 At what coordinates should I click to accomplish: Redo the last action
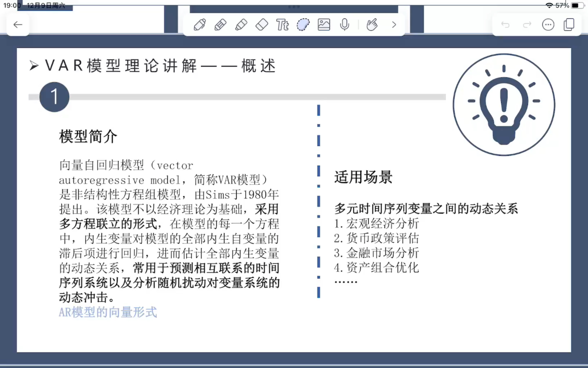(x=527, y=25)
